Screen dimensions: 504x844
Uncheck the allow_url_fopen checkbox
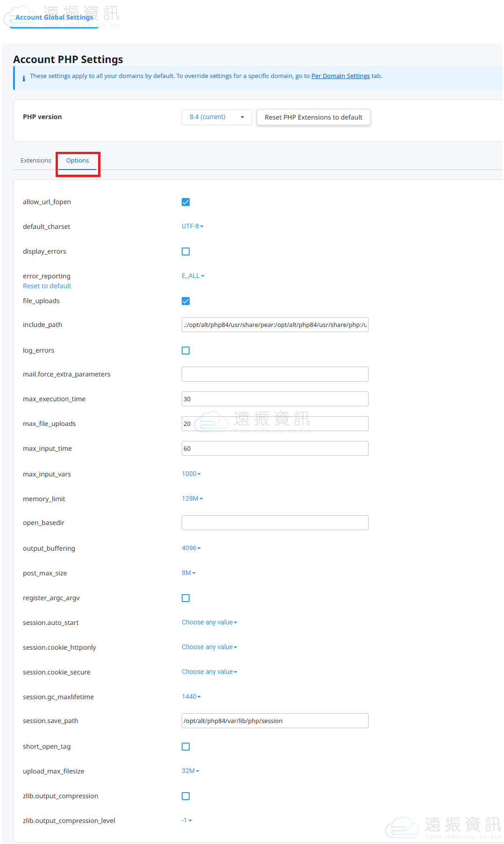click(x=185, y=202)
